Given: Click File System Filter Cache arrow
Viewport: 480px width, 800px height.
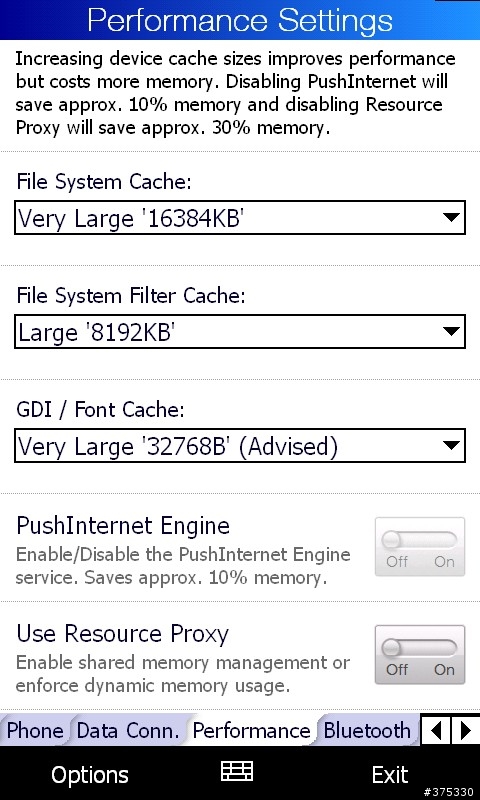Looking at the screenshot, I should click(451, 332).
